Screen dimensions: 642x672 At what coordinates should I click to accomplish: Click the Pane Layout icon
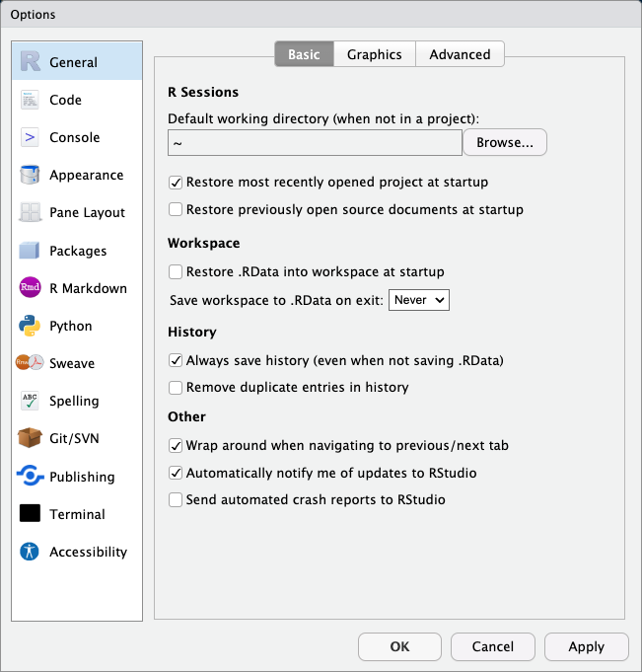click(x=31, y=213)
